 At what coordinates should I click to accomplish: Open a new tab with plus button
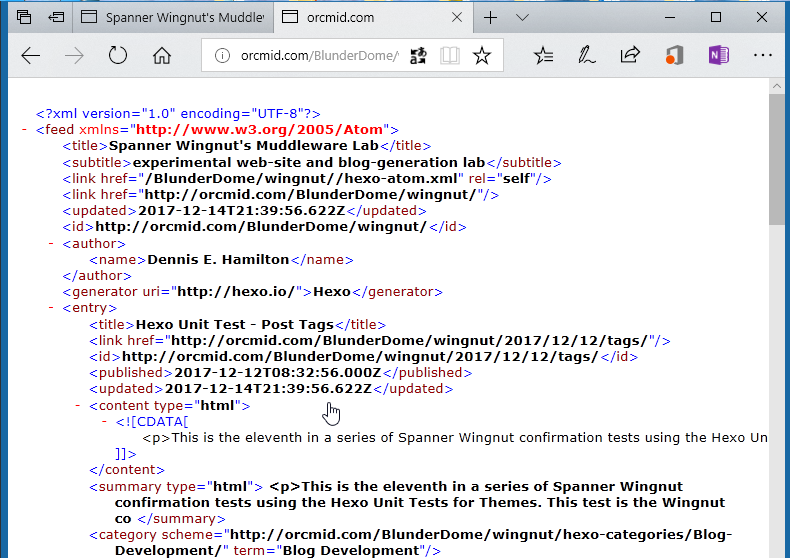pos(490,18)
